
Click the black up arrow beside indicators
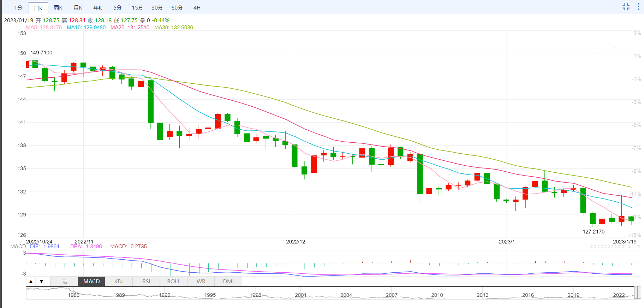point(31,282)
